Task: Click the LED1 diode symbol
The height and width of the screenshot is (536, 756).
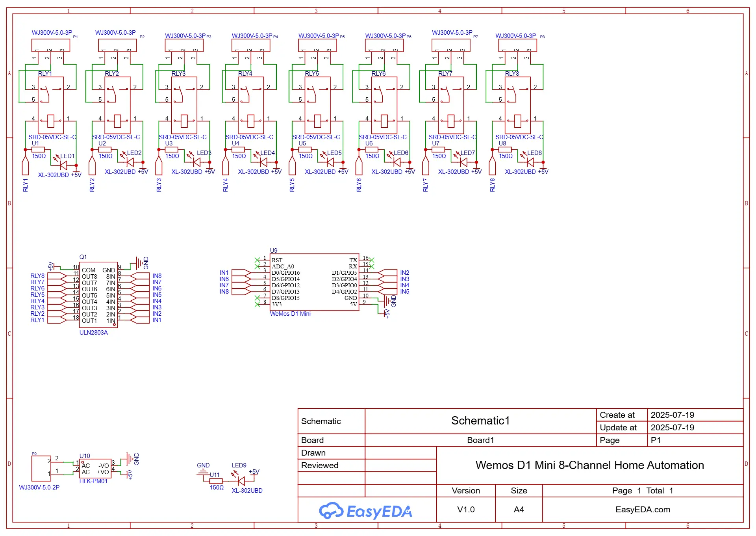Action: coord(63,165)
